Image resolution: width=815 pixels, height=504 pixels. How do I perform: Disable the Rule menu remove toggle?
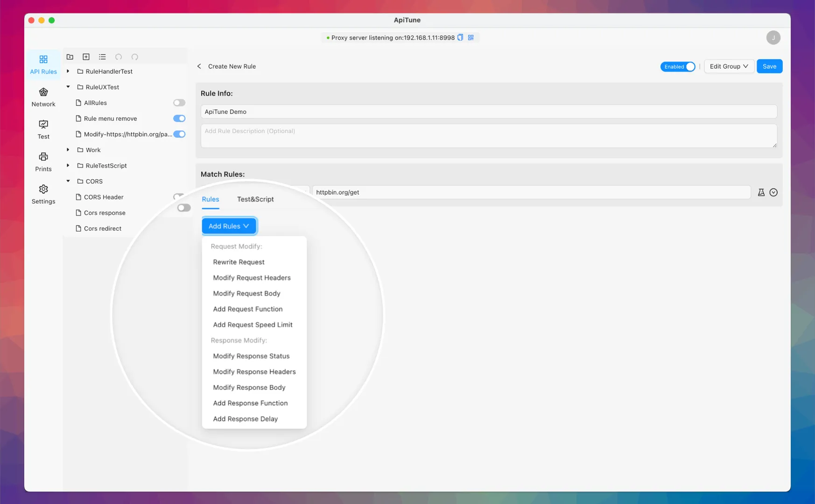coord(179,119)
